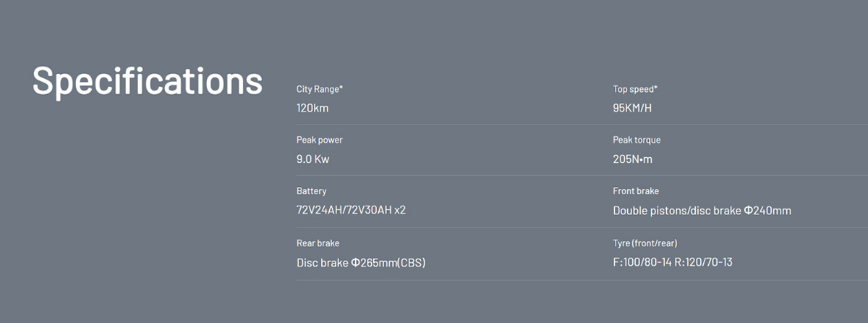Select the Front brake label
Screen dimensions: 868x323
(x=636, y=191)
